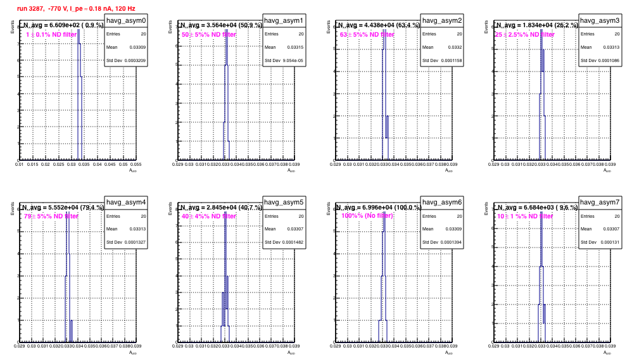The height and width of the screenshot is (364, 632).
Task: Select the magenta '1 ± 0.1% ND filter' label
Action: (51, 35)
